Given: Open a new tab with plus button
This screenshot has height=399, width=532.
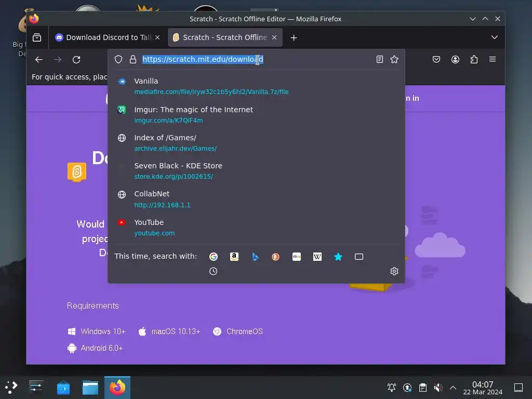Looking at the screenshot, I should coord(294,37).
